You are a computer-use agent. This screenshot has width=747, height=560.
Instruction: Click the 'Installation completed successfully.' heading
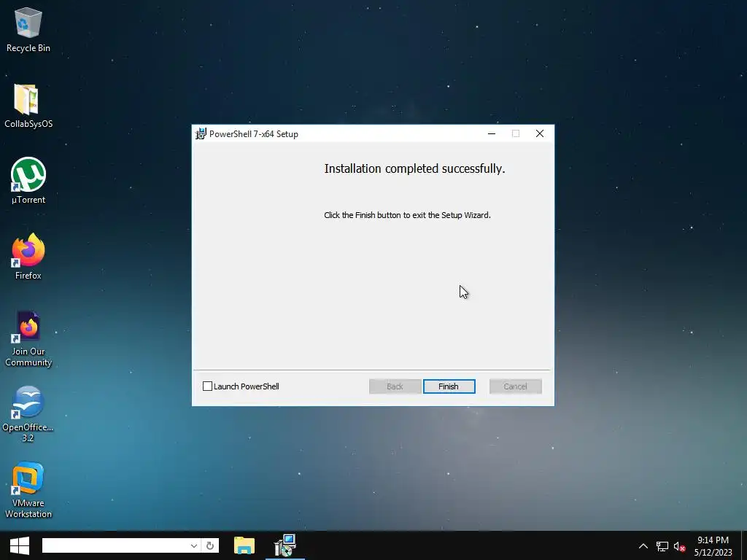point(414,169)
